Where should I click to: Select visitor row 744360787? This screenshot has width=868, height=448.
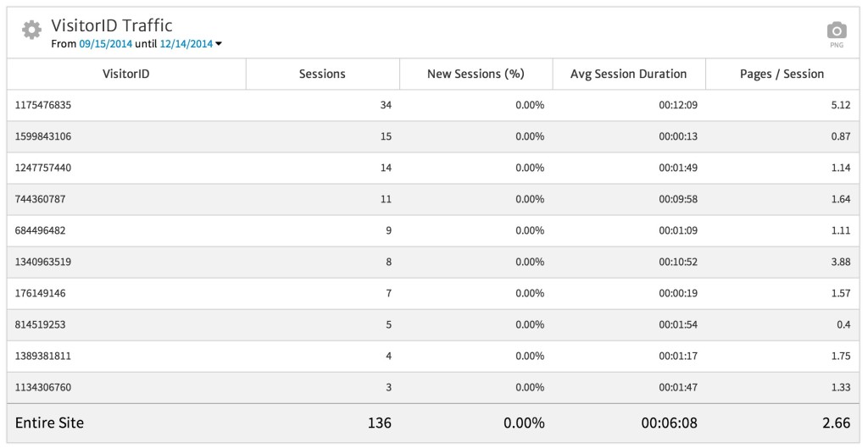tap(40, 199)
